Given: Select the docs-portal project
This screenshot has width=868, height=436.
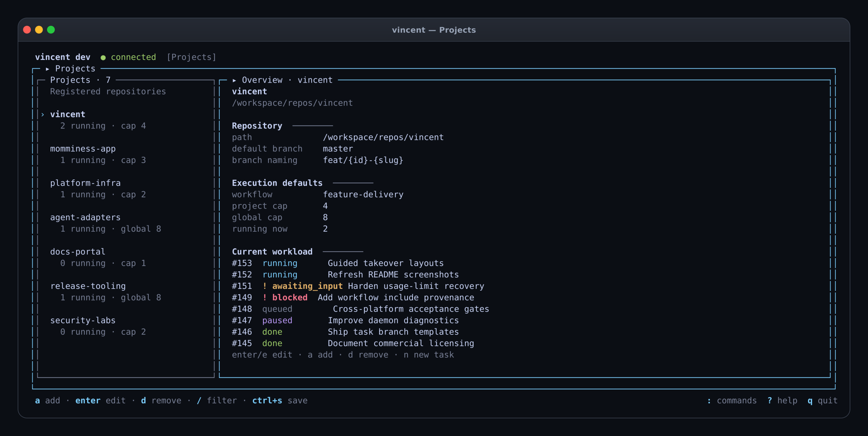Looking at the screenshot, I should (x=78, y=252).
